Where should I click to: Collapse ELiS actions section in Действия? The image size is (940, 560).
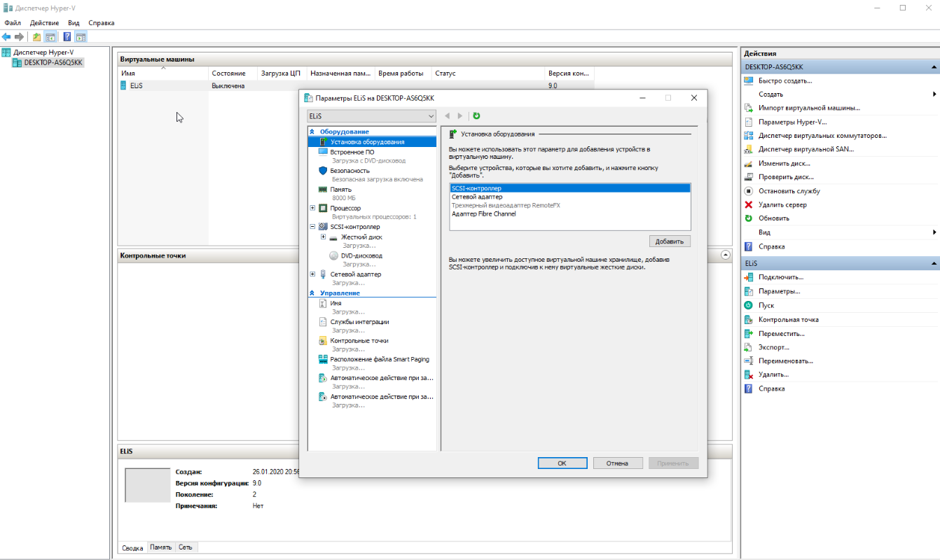click(x=934, y=264)
